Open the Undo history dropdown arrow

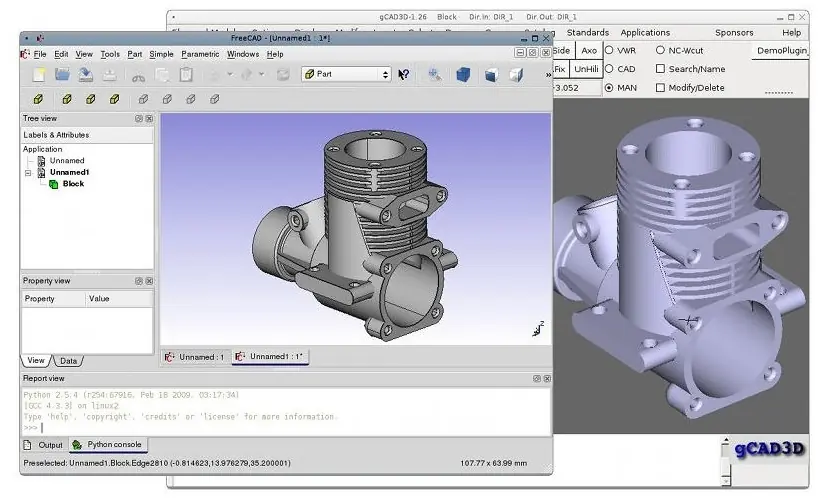[230, 75]
